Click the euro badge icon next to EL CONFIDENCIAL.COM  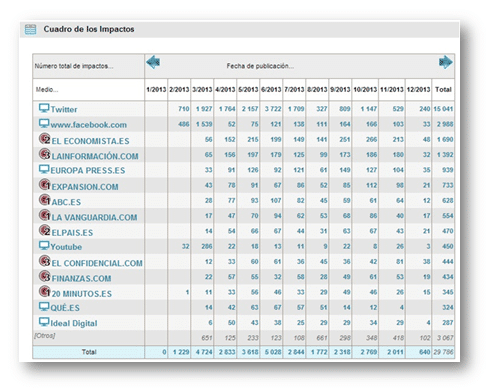(44, 261)
